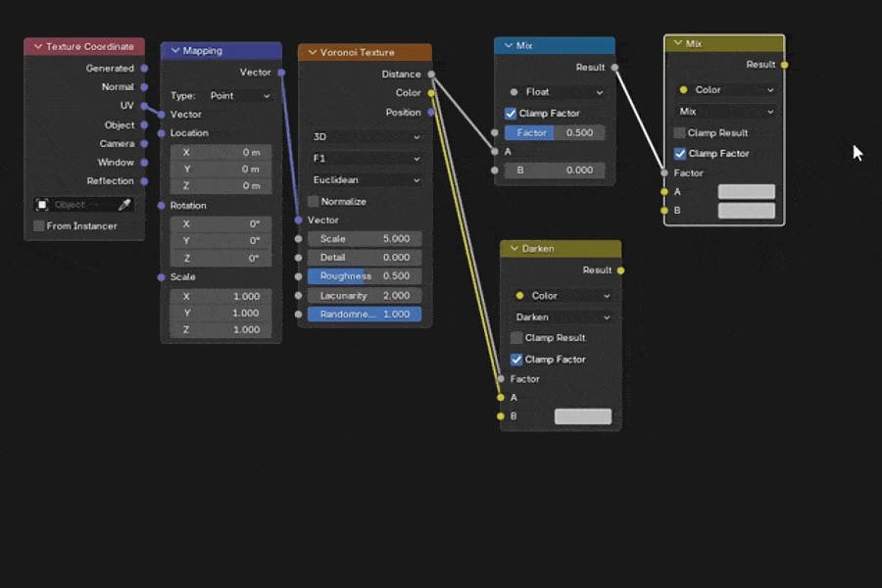
Task: Click the Mapping Vector output socket
Action: click(x=281, y=73)
